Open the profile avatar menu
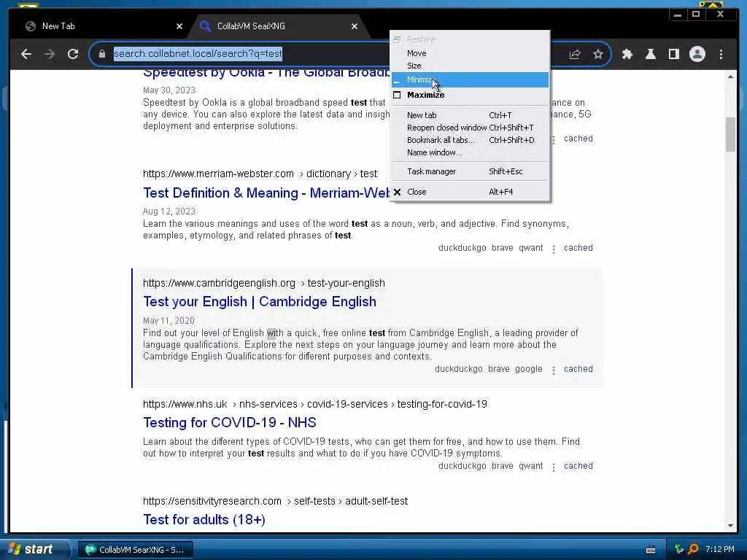The image size is (747, 560). click(697, 54)
